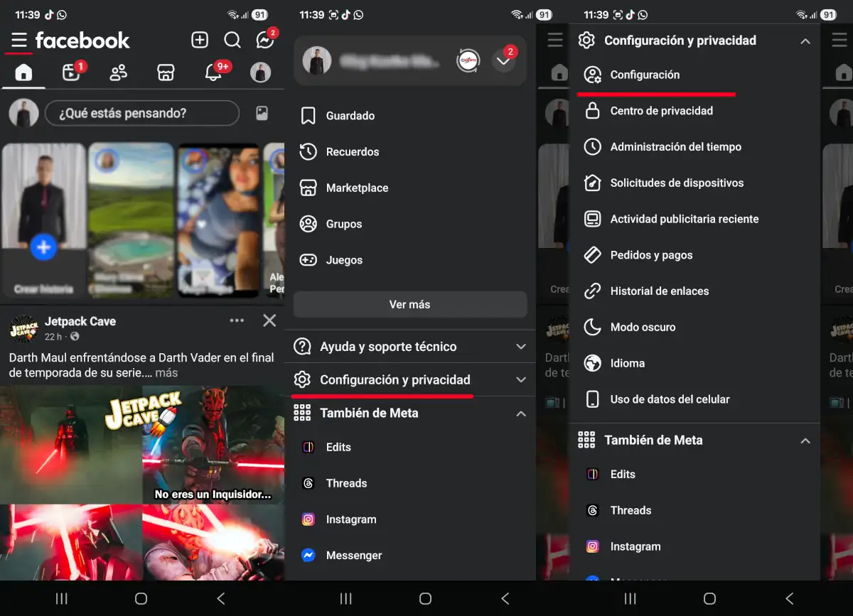Tap Android home button, middle screen
The image size is (853, 616).
[425, 599]
